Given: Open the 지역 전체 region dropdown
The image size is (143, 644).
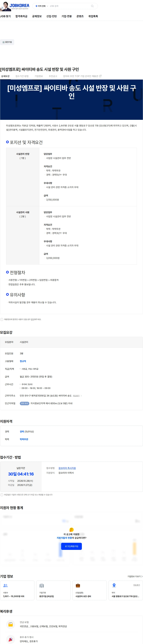Looking at the screenshot, I should point(42,6).
